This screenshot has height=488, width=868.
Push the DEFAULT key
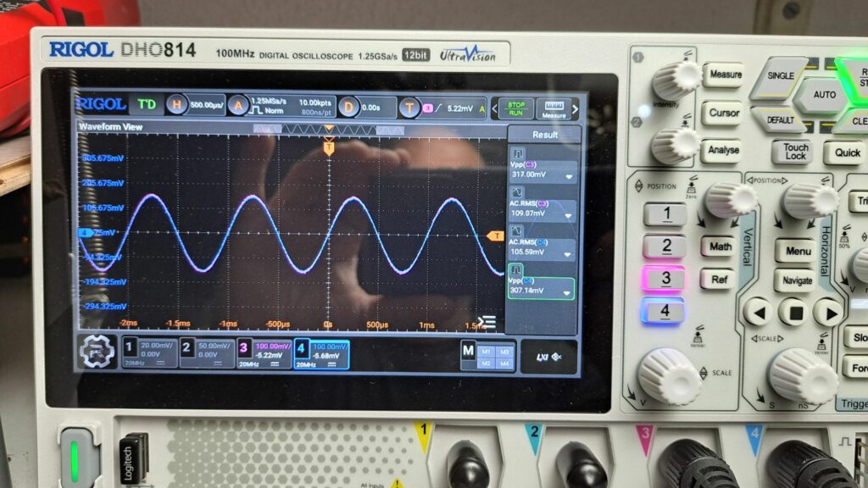(x=781, y=120)
